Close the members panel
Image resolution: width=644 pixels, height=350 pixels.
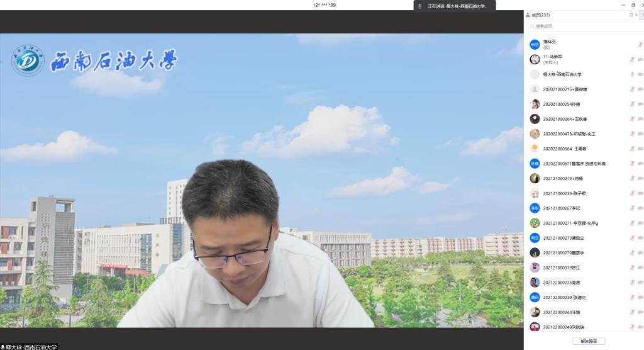(637, 14)
